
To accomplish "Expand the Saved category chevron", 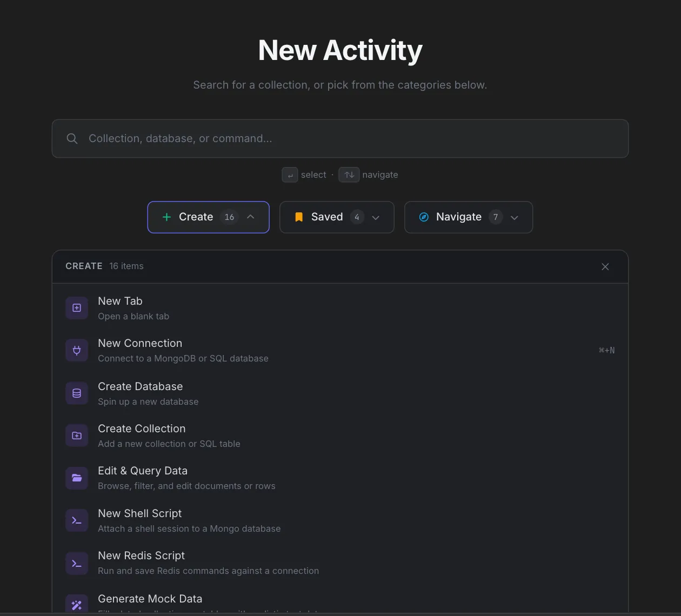I will coord(376,217).
